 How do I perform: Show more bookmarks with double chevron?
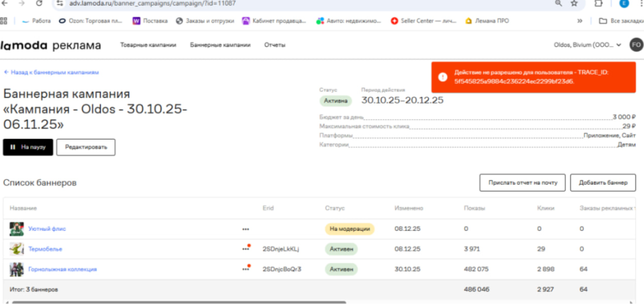coord(580,21)
